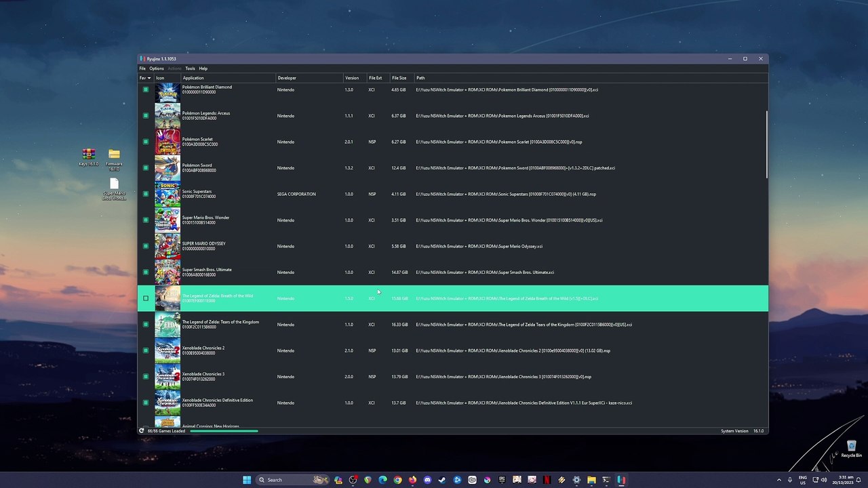
Task: Select Xenoblade Chronicles Definitive Edition cover icon
Action: point(167,403)
